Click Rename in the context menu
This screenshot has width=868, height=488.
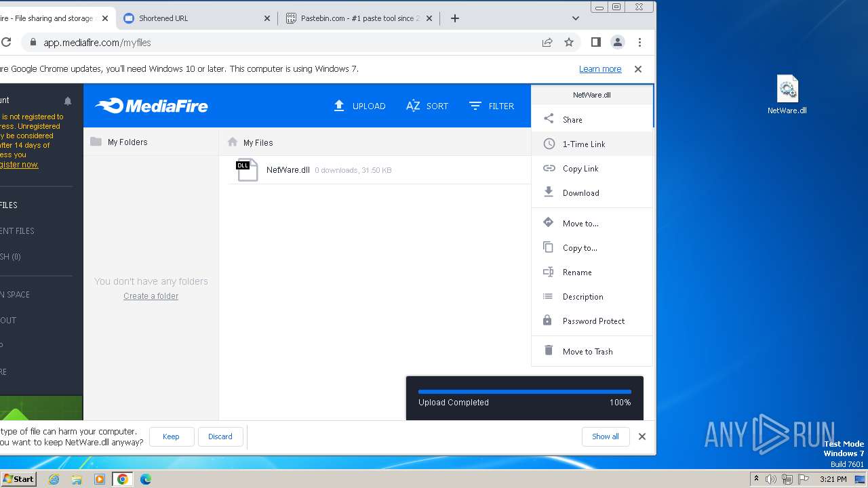click(591, 272)
